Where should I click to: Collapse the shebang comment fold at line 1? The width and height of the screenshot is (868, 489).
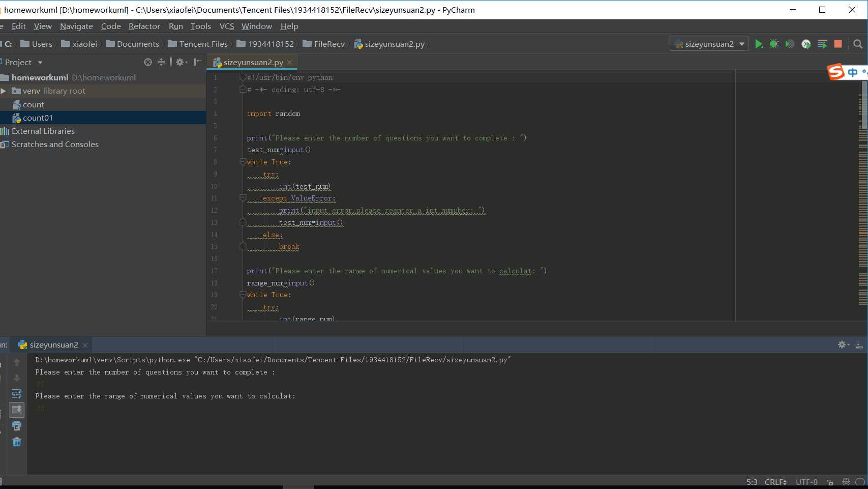pyautogui.click(x=243, y=77)
